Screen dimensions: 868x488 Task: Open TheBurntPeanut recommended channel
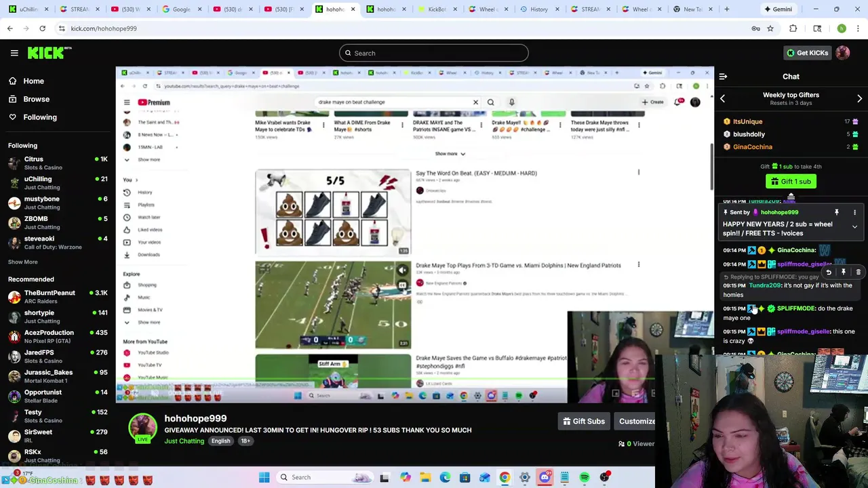(58, 297)
